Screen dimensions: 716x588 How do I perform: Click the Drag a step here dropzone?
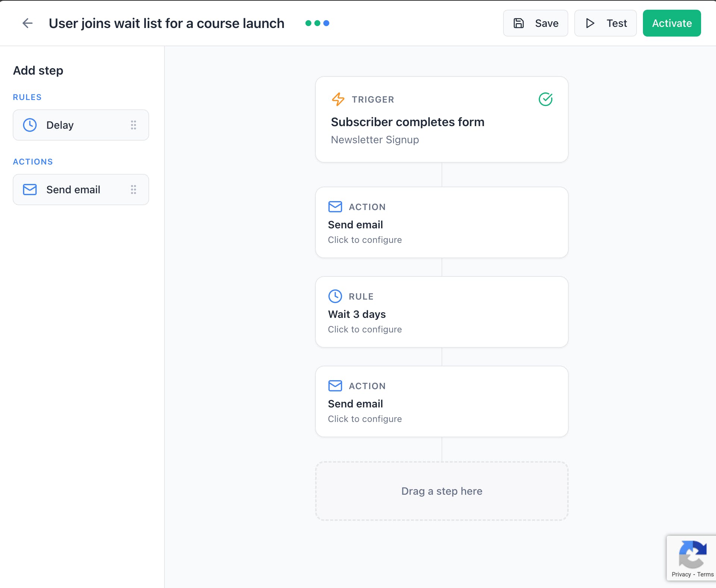click(x=442, y=491)
